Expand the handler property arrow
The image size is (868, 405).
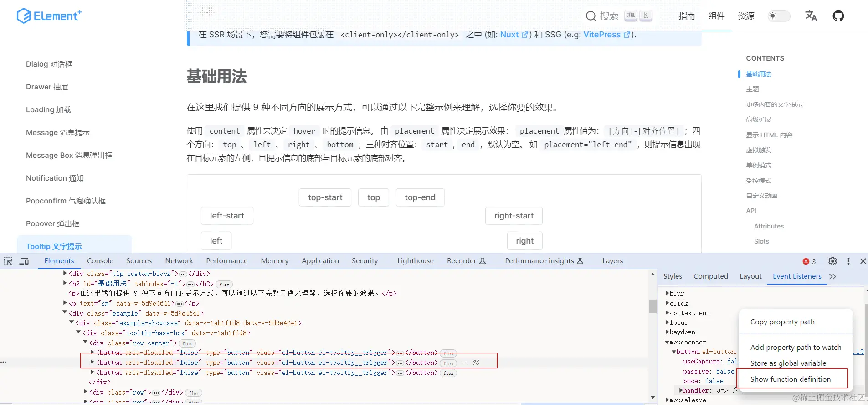(x=681, y=390)
